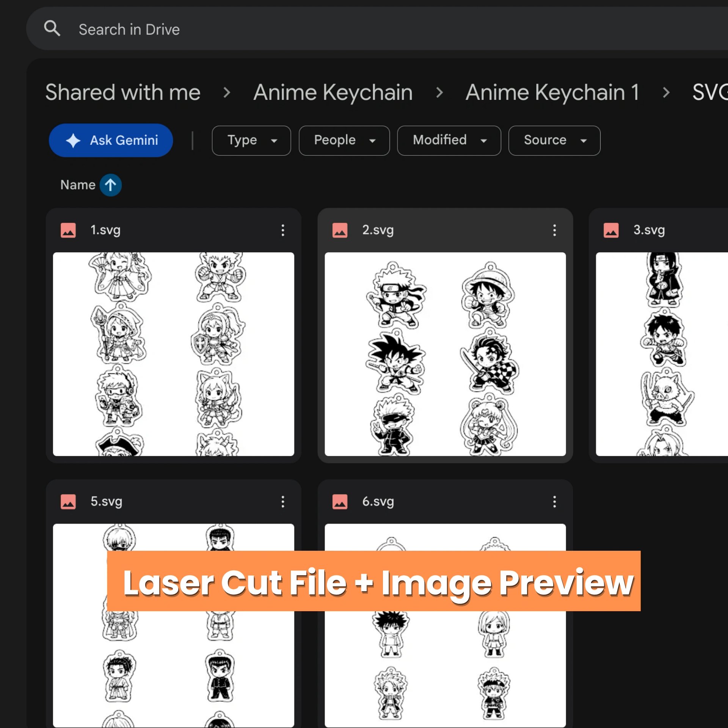This screenshot has height=728, width=728.
Task: Open the Source filter dropdown
Action: coord(554,140)
